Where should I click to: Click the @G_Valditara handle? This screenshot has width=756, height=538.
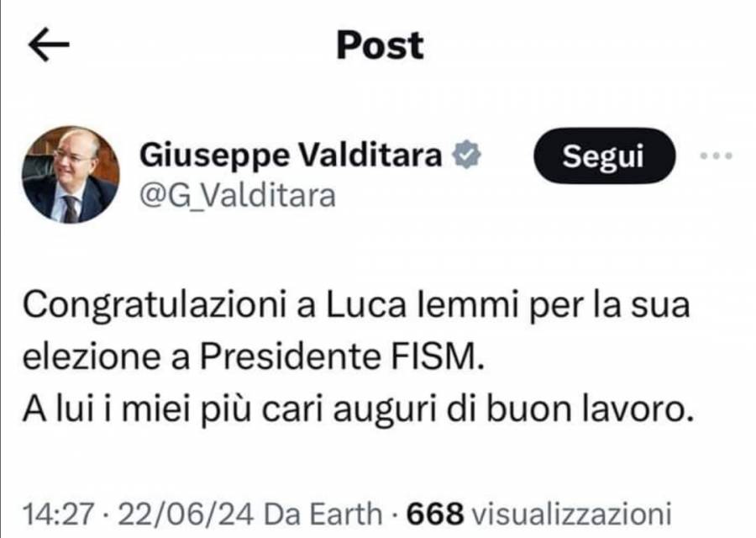coord(237,195)
